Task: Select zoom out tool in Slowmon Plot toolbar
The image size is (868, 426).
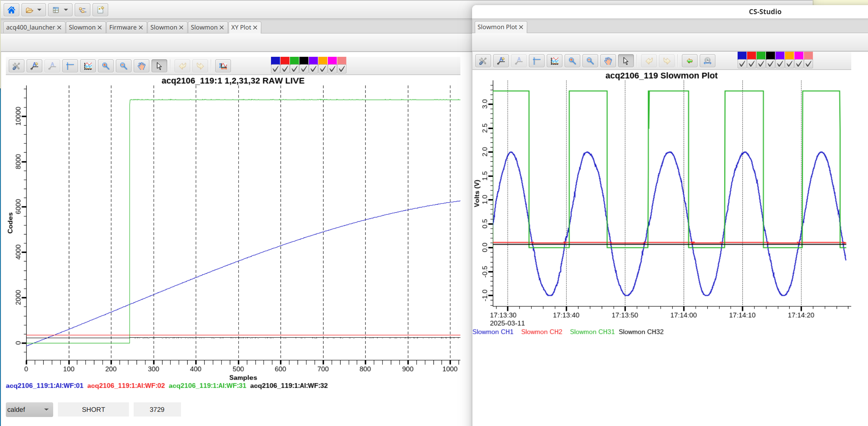Action: (590, 61)
